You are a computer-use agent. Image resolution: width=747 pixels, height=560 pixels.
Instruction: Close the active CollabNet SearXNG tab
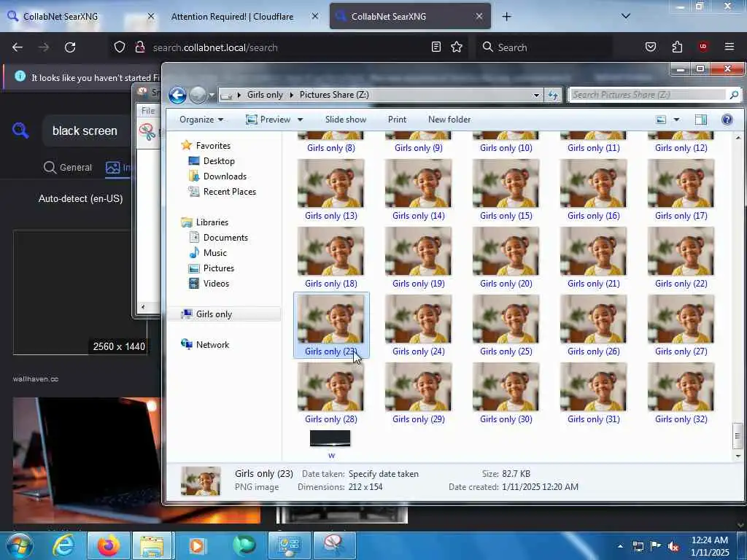point(479,16)
